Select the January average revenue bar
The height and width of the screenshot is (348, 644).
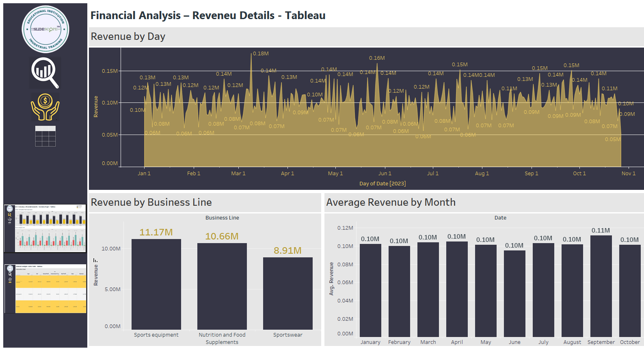[370, 290]
